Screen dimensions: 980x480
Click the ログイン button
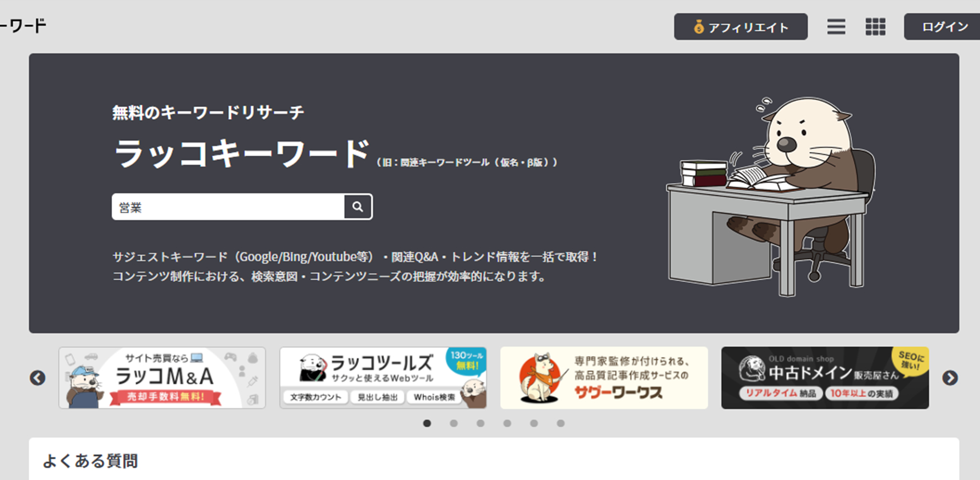[942, 27]
